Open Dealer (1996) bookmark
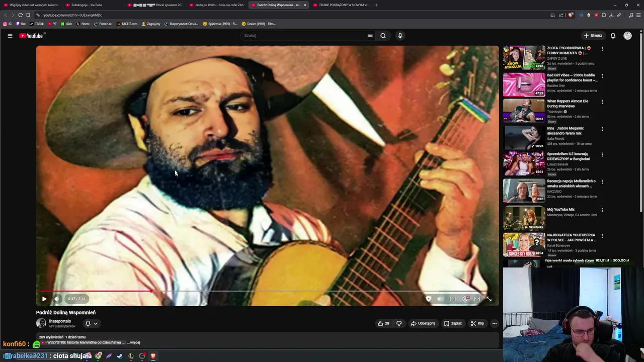Screen dimensions: 644x362 point(259,24)
